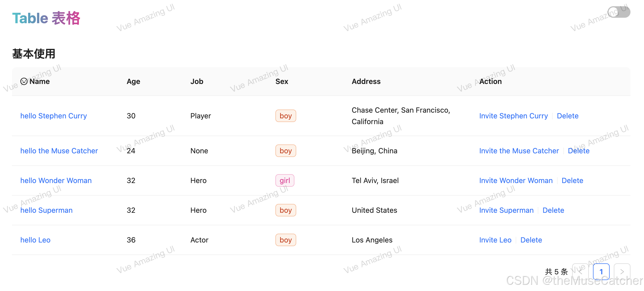This screenshot has height=291, width=644.
Task: Click the next page arrow in pagination
Action: coord(622,271)
